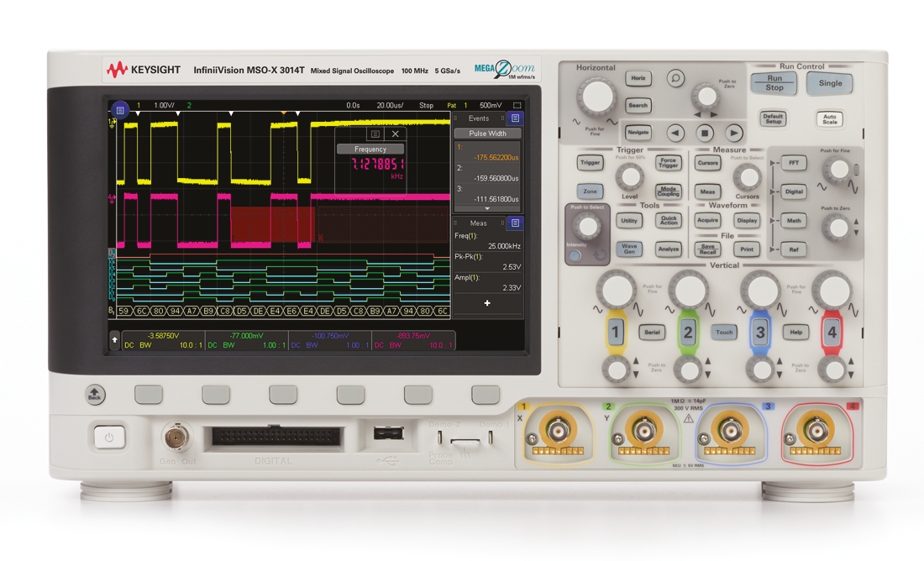Open the Pulse Width event type selector

[487, 134]
